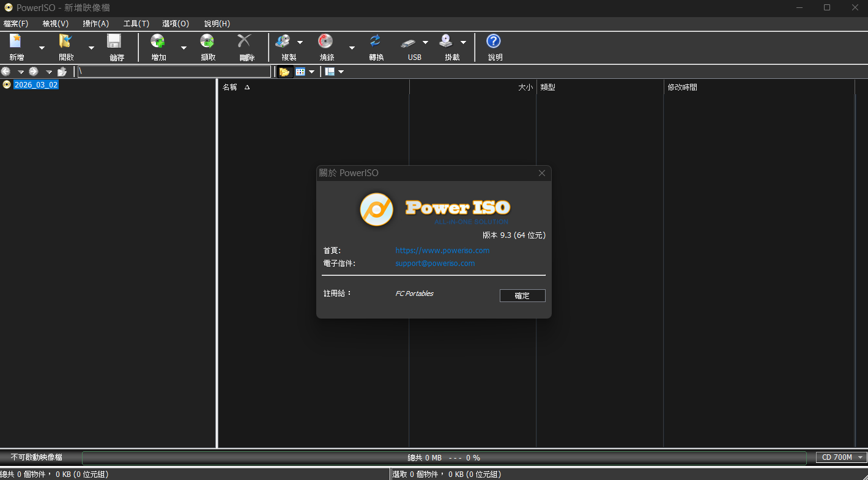
Task: Click the 新增 (New) toolbar icon
Action: [16, 42]
